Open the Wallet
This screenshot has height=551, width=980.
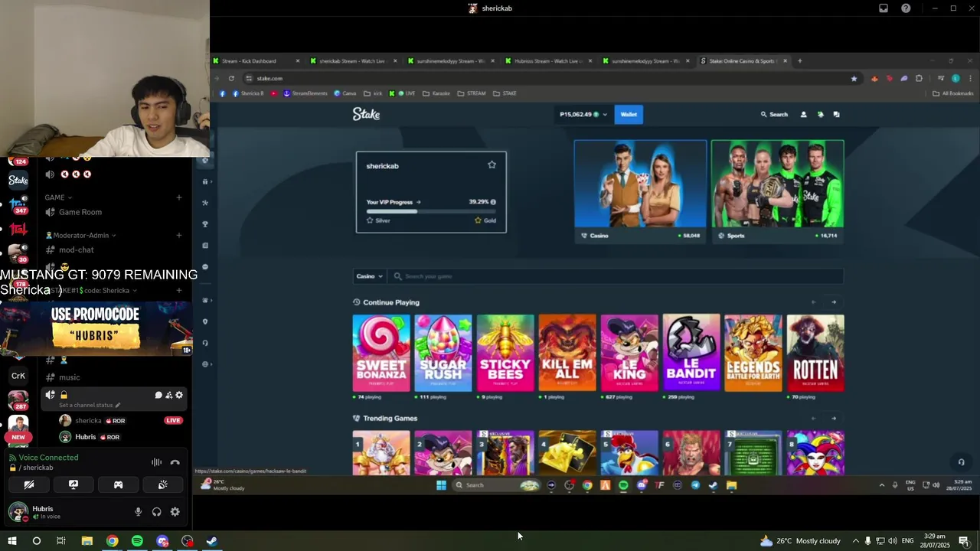pyautogui.click(x=629, y=115)
